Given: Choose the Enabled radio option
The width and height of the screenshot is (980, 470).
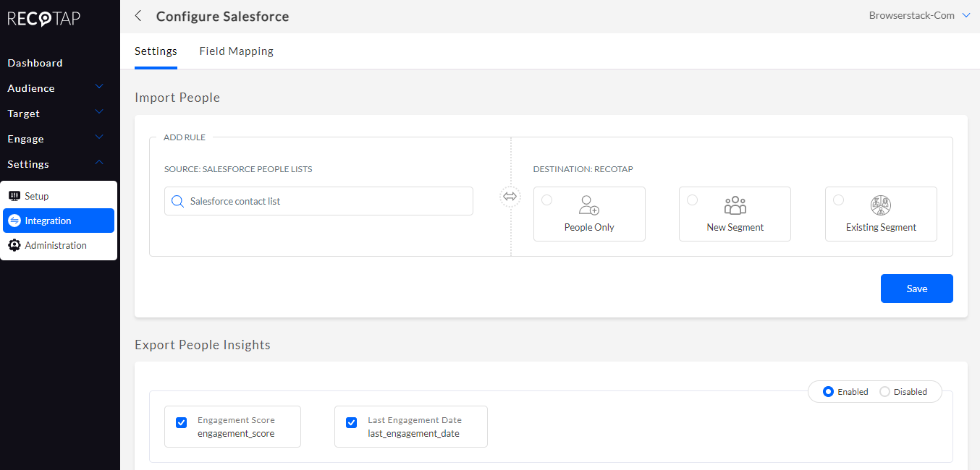Looking at the screenshot, I should [829, 392].
